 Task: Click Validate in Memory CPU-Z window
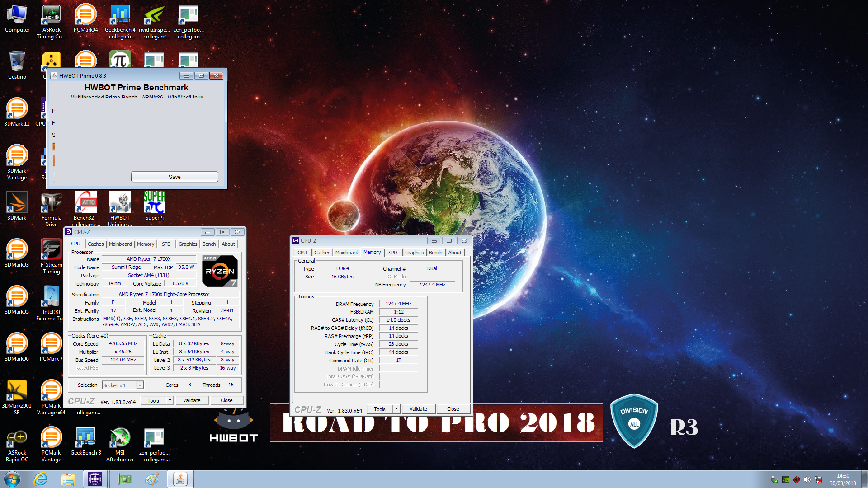point(418,409)
